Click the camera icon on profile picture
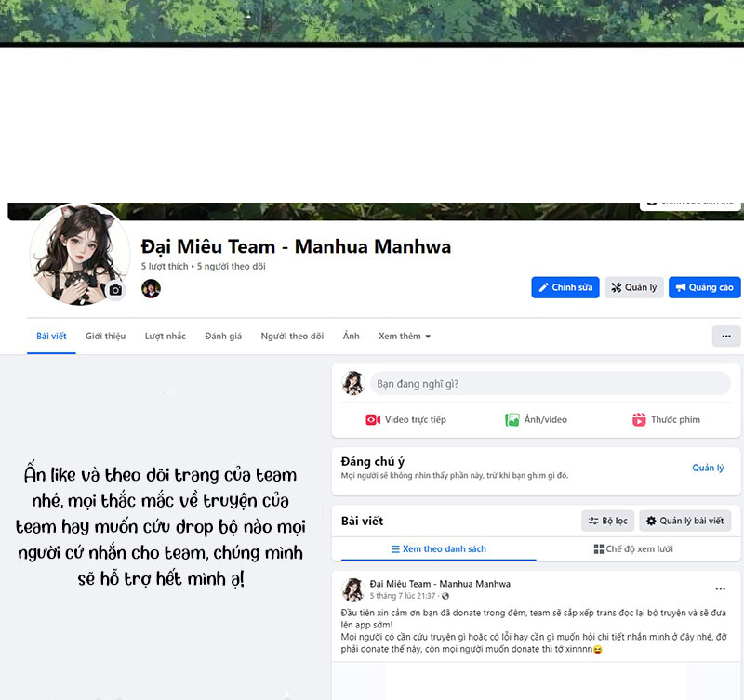 point(115,290)
